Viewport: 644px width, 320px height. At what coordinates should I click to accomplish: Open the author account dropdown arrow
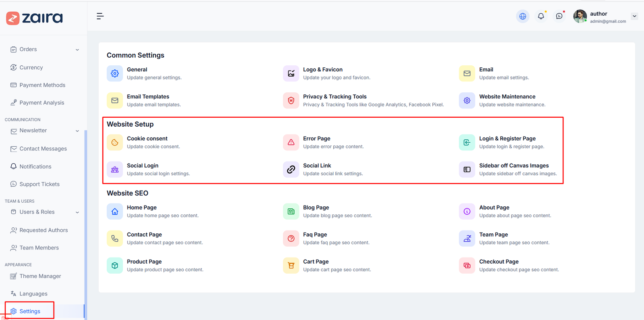tap(634, 17)
